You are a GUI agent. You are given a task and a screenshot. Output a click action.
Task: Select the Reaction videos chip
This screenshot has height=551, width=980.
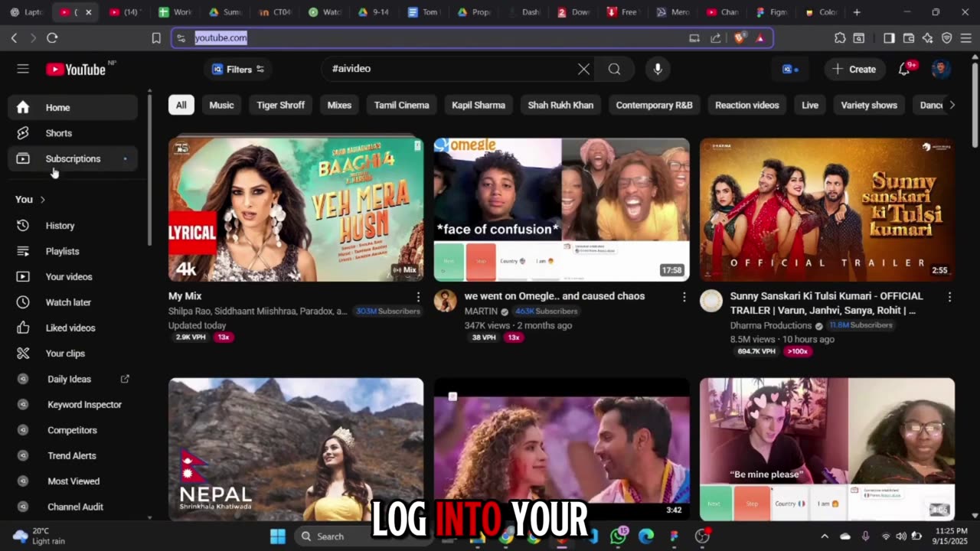pos(746,105)
